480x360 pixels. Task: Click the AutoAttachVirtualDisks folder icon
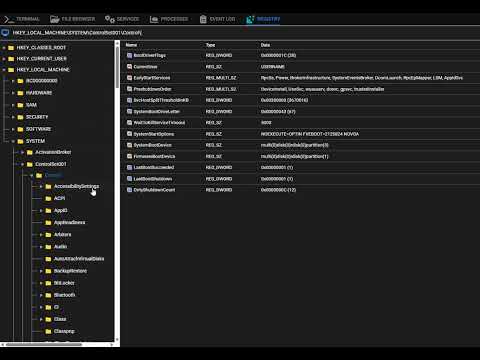(x=48, y=259)
